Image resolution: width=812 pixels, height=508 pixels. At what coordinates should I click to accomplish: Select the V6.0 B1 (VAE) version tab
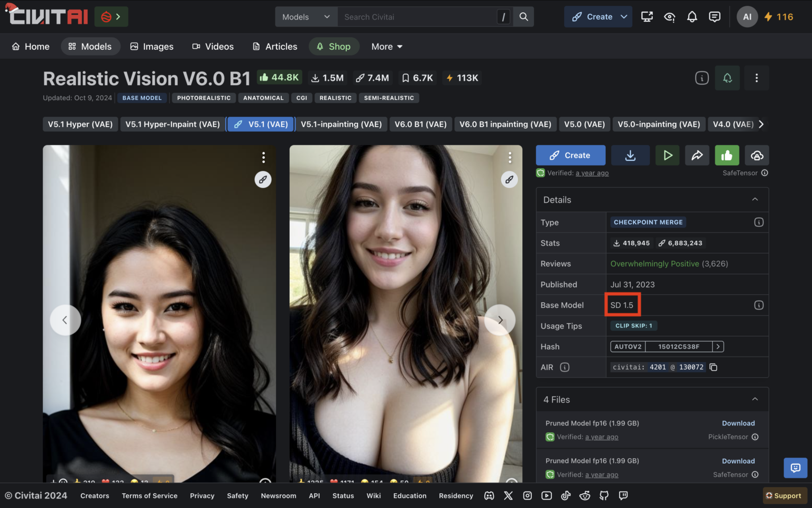pyautogui.click(x=420, y=124)
